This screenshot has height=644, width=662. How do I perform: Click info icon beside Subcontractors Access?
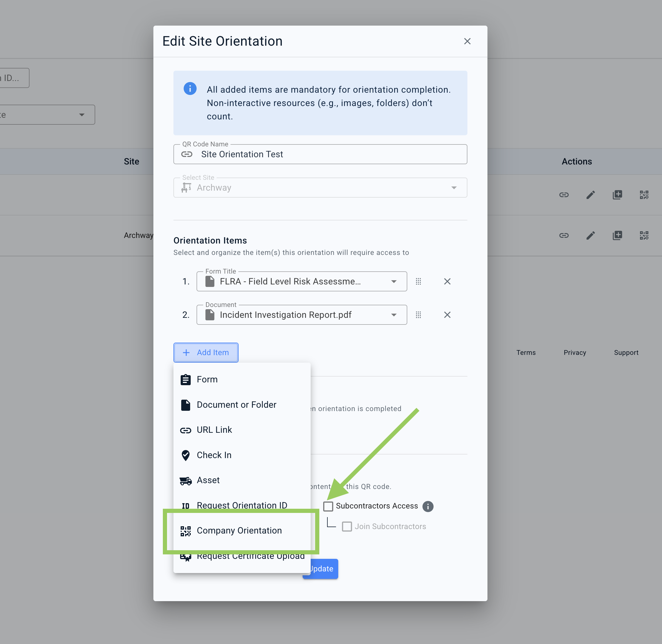pyautogui.click(x=428, y=506)
